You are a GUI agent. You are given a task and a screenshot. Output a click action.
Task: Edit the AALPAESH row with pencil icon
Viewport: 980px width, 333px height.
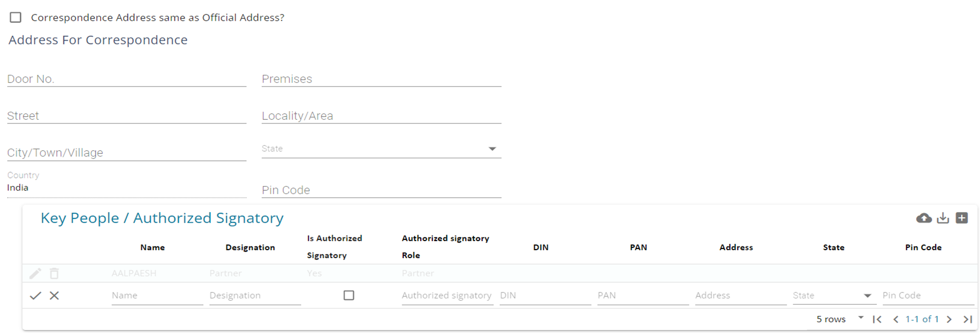point(35,274)
